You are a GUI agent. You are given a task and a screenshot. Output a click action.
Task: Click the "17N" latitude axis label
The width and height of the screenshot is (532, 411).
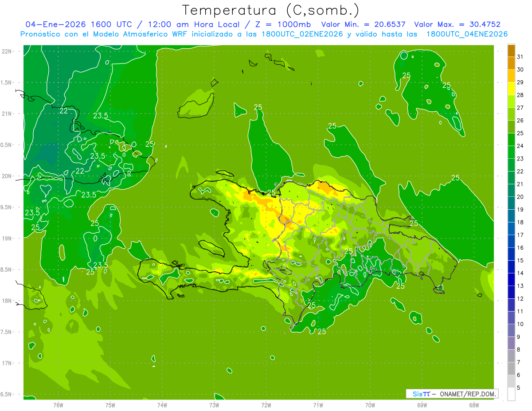coord(7,363)
